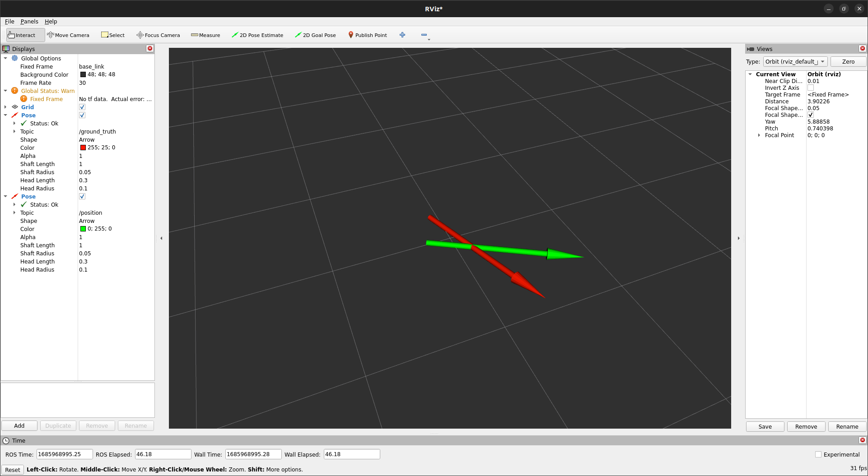Image resolution: width=868 pixels, height=476 pixels.
Task: Enable Invert Z Axis in Views
Action: [x=811, y=88]
